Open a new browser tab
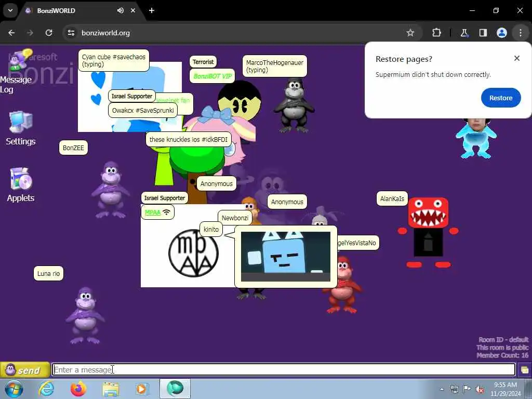The height and width of the screenshot is (399, 532). pos(152,10)
